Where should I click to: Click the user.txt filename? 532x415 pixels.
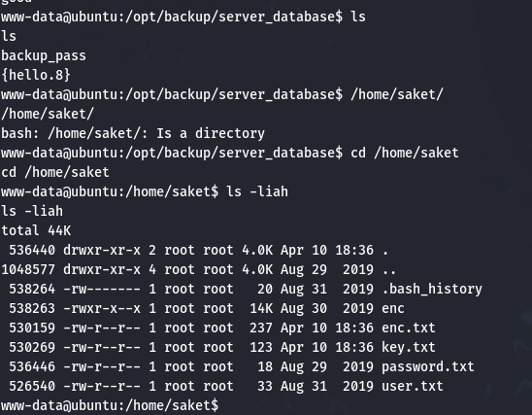pyautogui.click(x=413, y=387)
